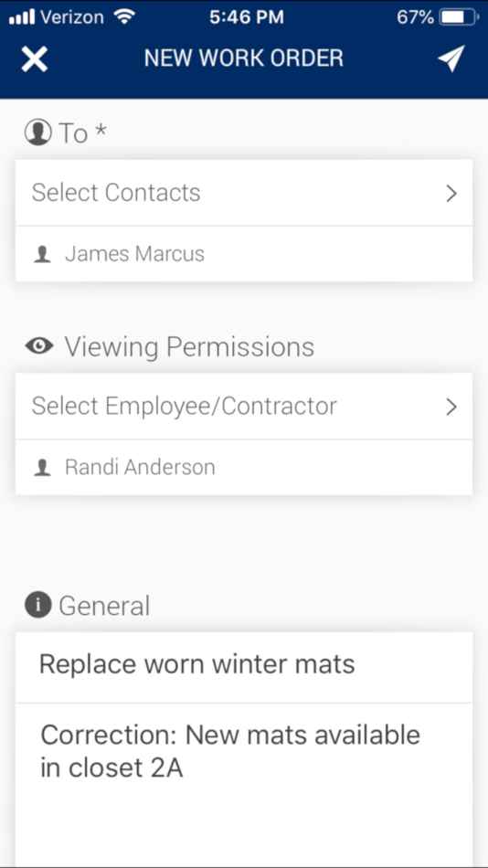Image resolution: width=488 pixels, height=868 pixels.
Task: Tap the person icon beside To
Action: coord(38,133)
